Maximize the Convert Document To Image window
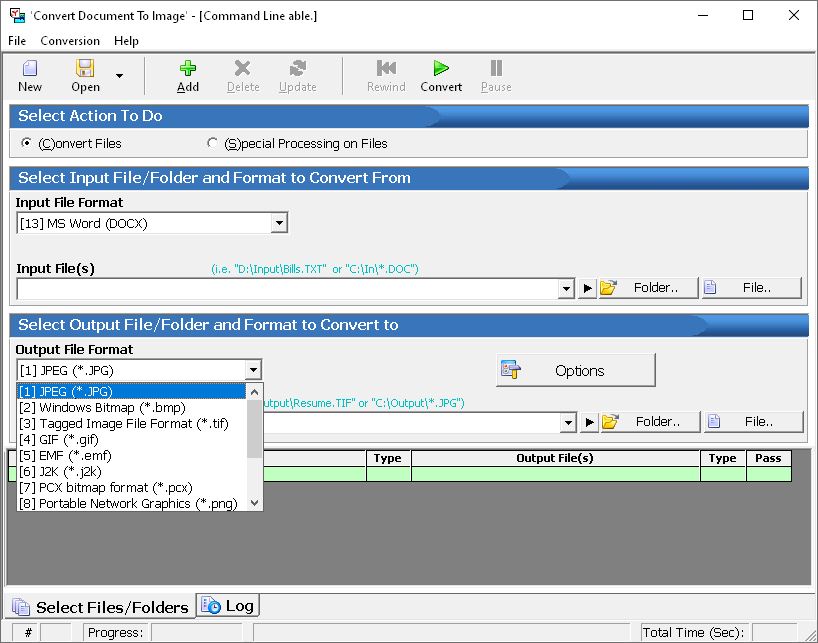 [x=748, y=15]
